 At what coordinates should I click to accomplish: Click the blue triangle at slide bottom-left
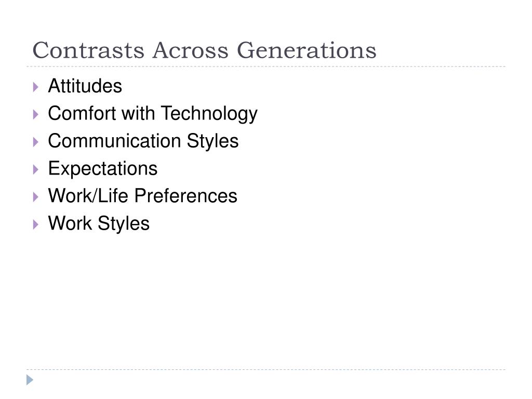(x=30, y=380)
